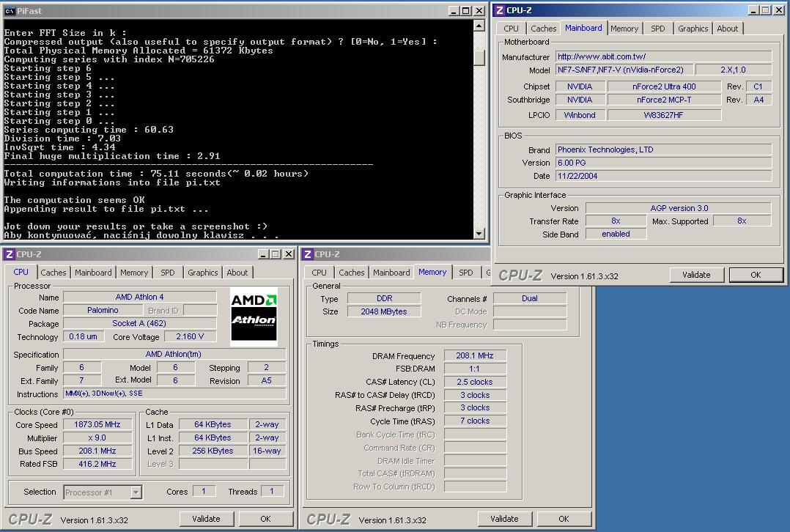Click the Z icon of Memory CPU-Z window
790x532 pixels.
[307, 254]
